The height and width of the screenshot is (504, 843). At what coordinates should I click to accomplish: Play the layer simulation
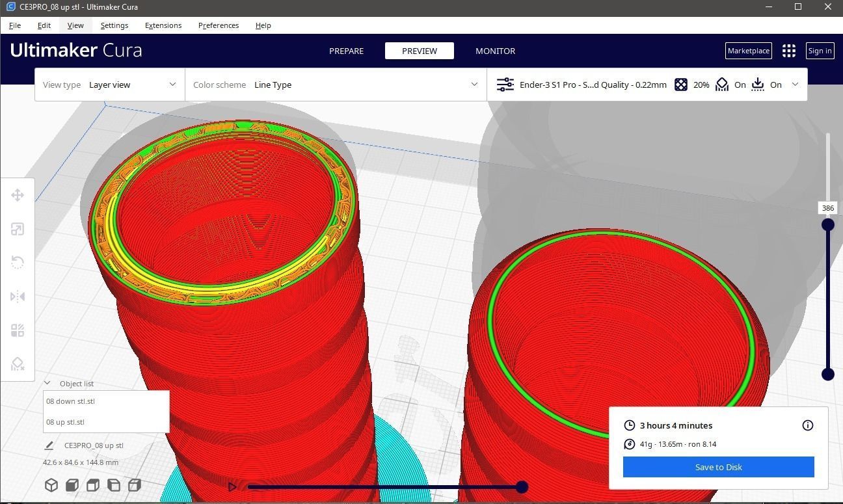[x=233, y=486]
